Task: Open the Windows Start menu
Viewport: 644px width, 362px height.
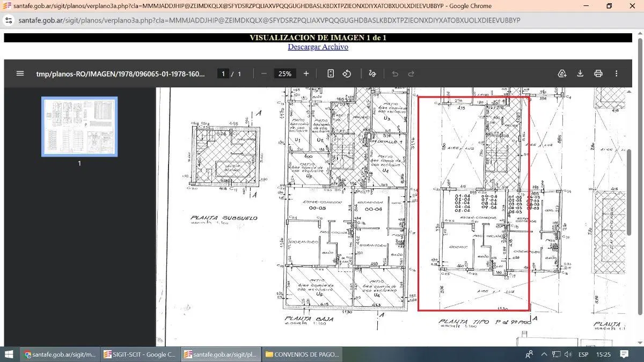Action: pyautogui.click(x=9, y=354)
